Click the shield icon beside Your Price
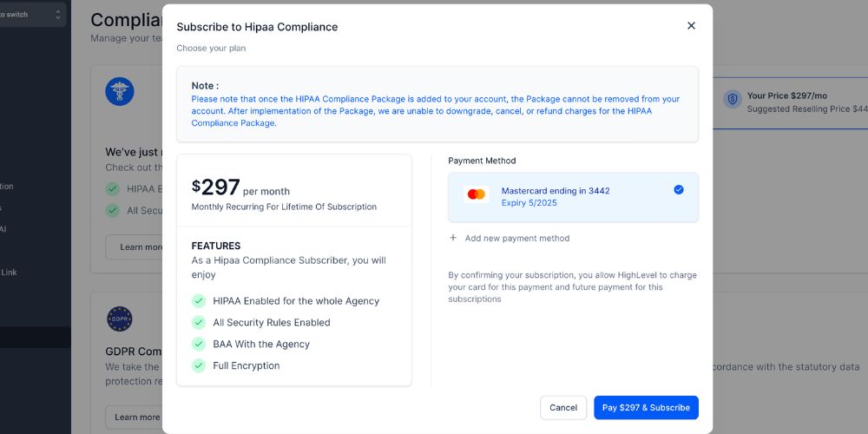This screenshot has width=868, height=434. click(x=732, y=100)
